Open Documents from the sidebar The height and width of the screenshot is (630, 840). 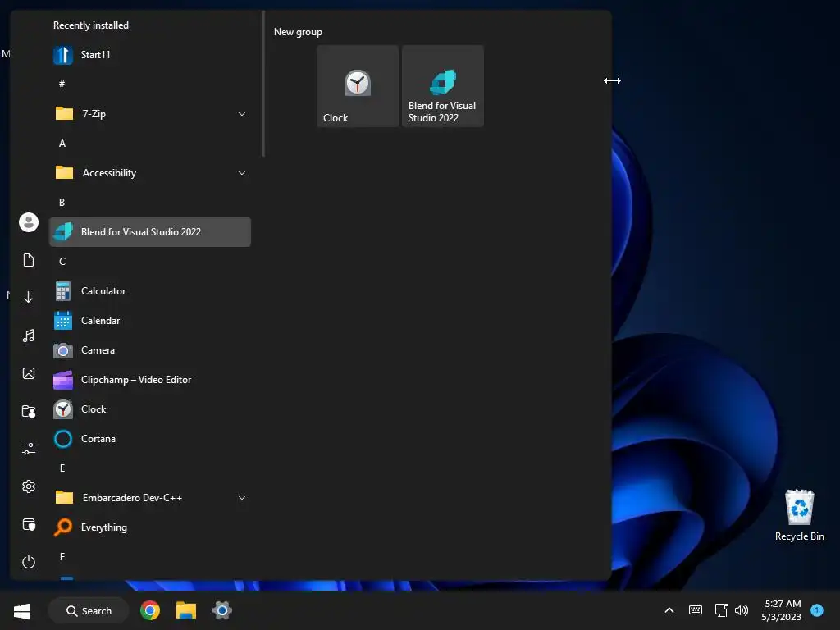tap(29, 260)
